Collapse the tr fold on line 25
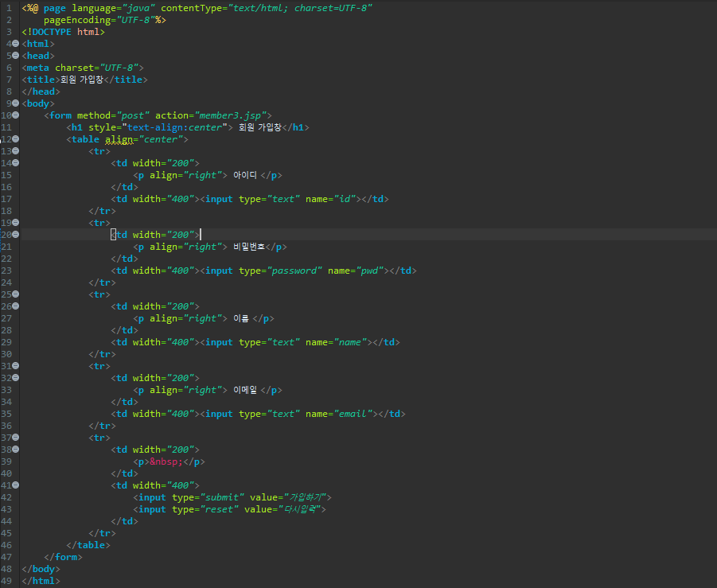This screenshot has width=717, height=588. pos(16,294)
